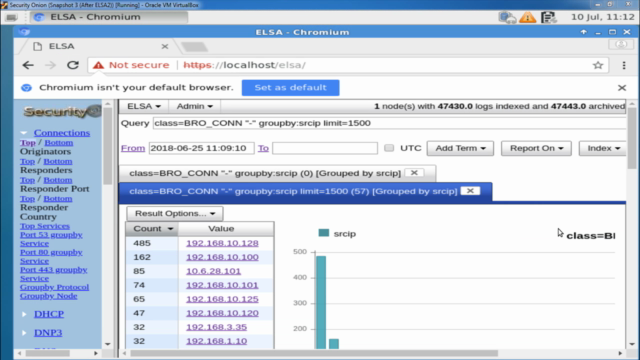Open IP 10.6.28.101 link
This screenshot has height=360, width=640.
pos(213,271)
